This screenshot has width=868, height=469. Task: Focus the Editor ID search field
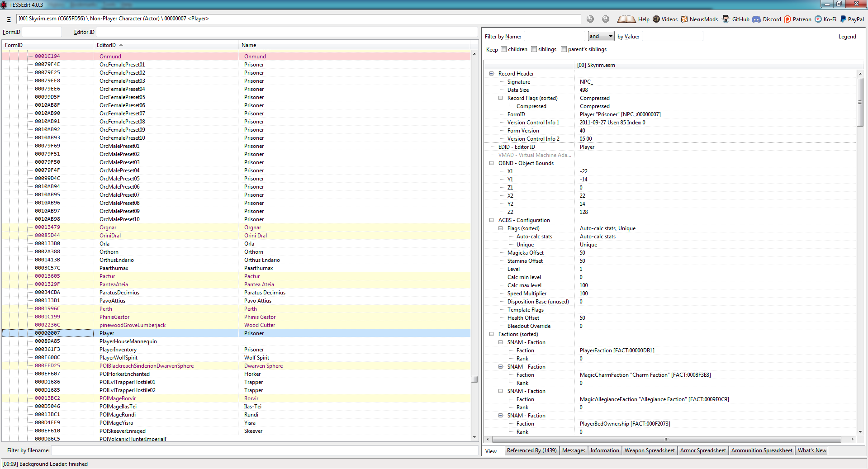287,32
